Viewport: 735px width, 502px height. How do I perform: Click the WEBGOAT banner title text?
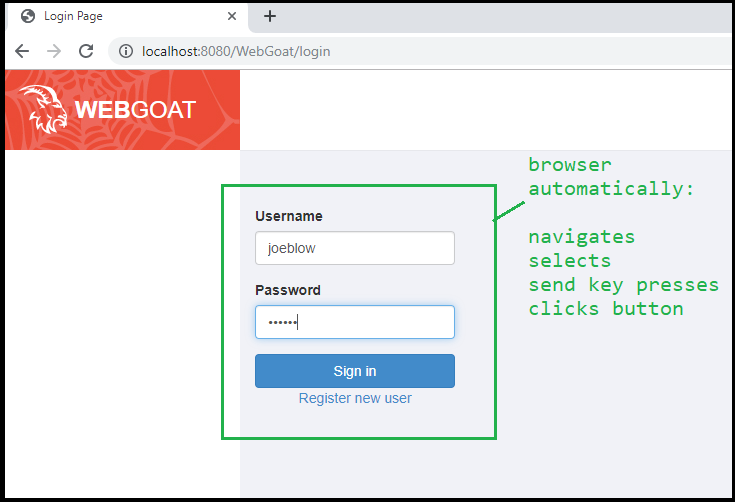(x=135, y=110)
